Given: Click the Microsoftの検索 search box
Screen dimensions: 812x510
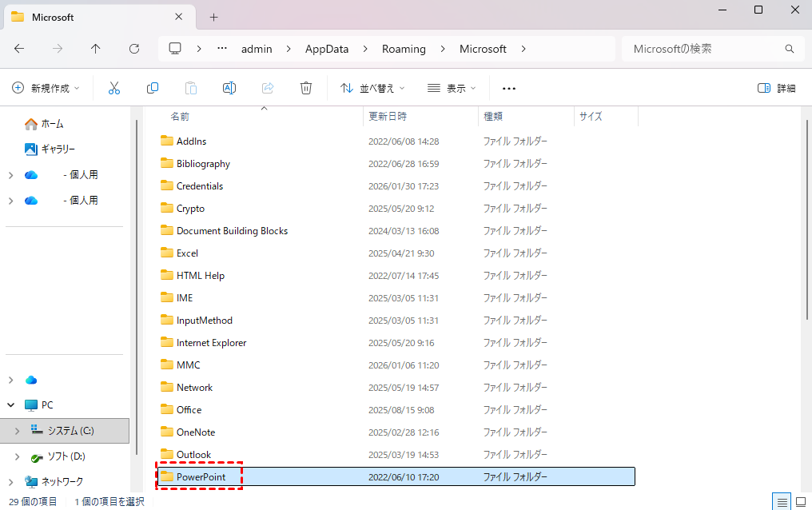Looking at the screenshot, I should coord(703,49).
